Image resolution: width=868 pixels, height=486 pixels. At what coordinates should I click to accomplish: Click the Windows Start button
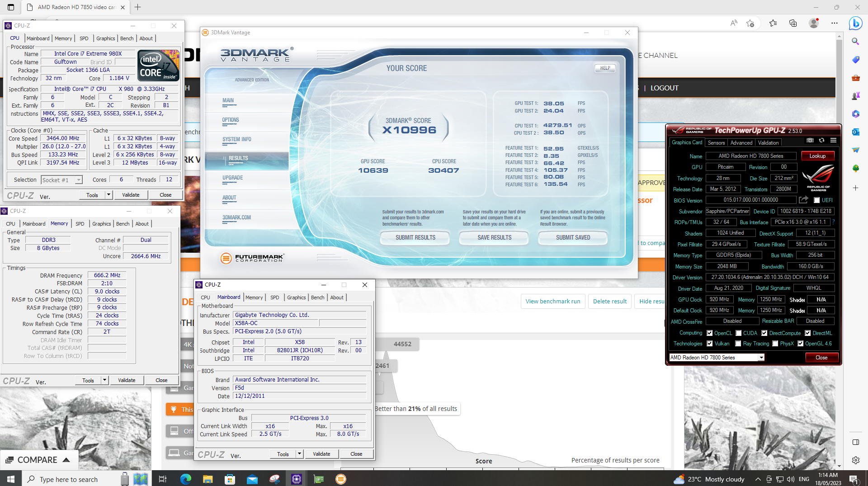coord(11,479)
